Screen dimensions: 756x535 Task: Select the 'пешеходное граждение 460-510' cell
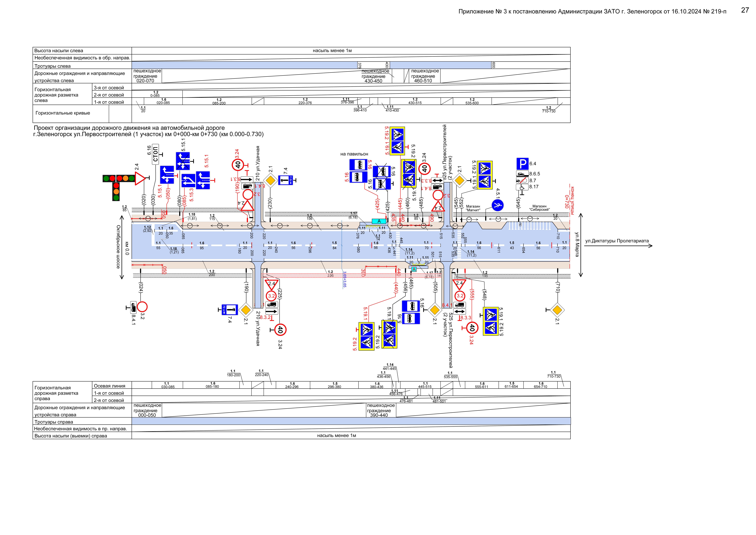pyautogui.click(x=425, y=76)
